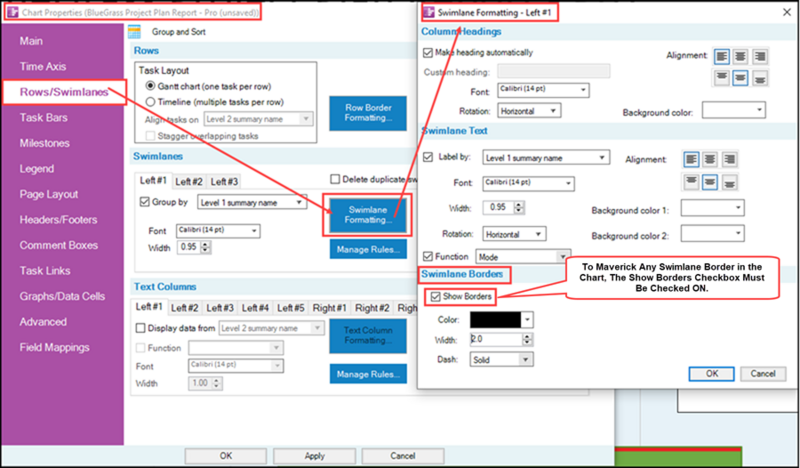This screenshot has height=468, width=800.
Task: Click Text Column Formatting button
Action: pos(368,335)
